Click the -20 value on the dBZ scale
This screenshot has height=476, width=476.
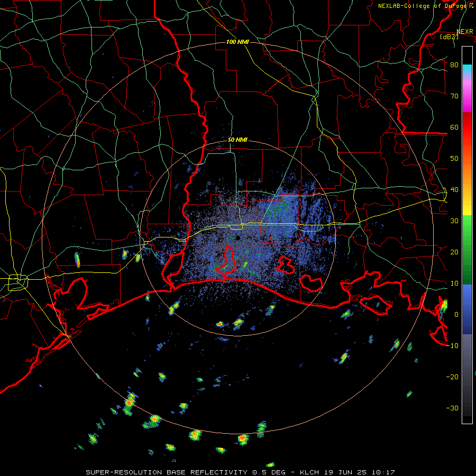pyautogui.click(x=452, y=377)
